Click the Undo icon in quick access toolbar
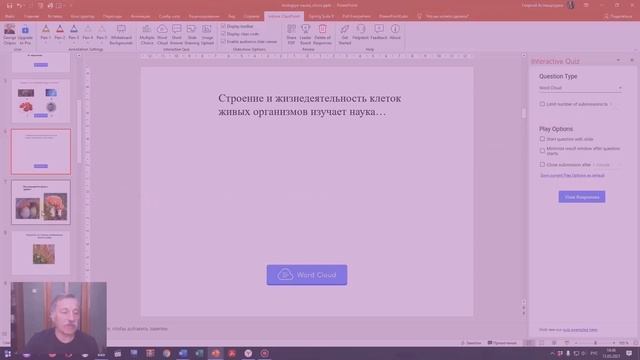This screenshot has height=360, width=640. point(20,6)
